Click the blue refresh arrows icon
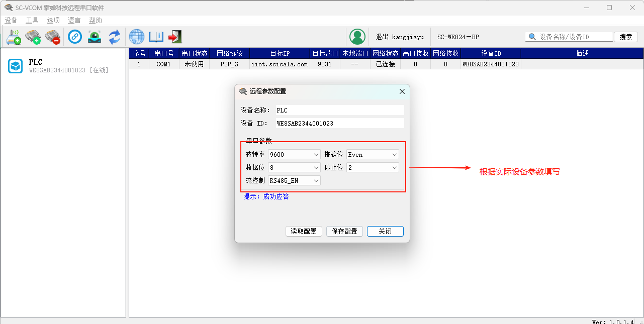Image resolution: width=644 pixels, height=324 pixels. click(x=115, y=37)
